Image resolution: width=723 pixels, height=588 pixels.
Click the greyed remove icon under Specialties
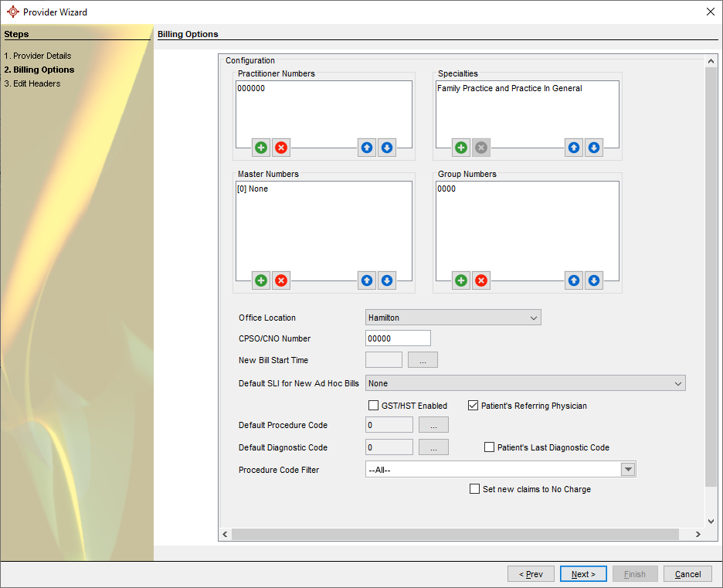[x=481, y=148]
